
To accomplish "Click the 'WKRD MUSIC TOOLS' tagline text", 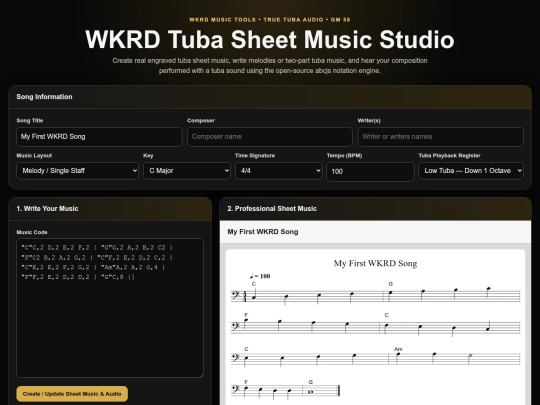I will [222, 20].
